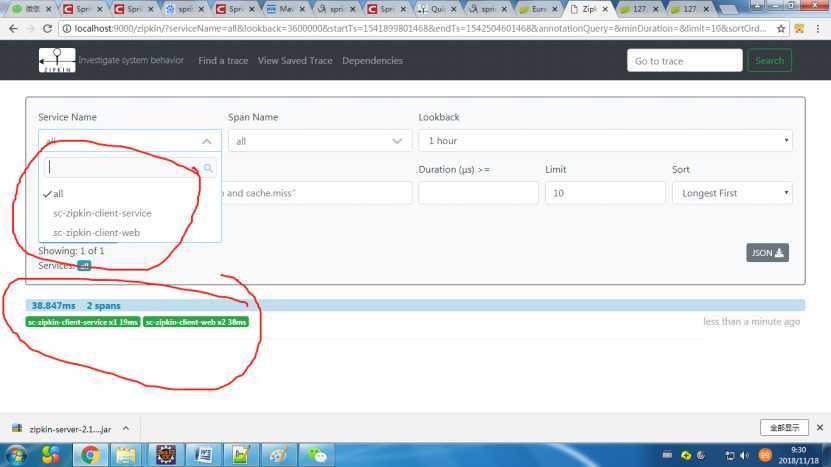Click the 'all' services badge
Viewport: 831px width, 467px height.
[x=84, y=266]
